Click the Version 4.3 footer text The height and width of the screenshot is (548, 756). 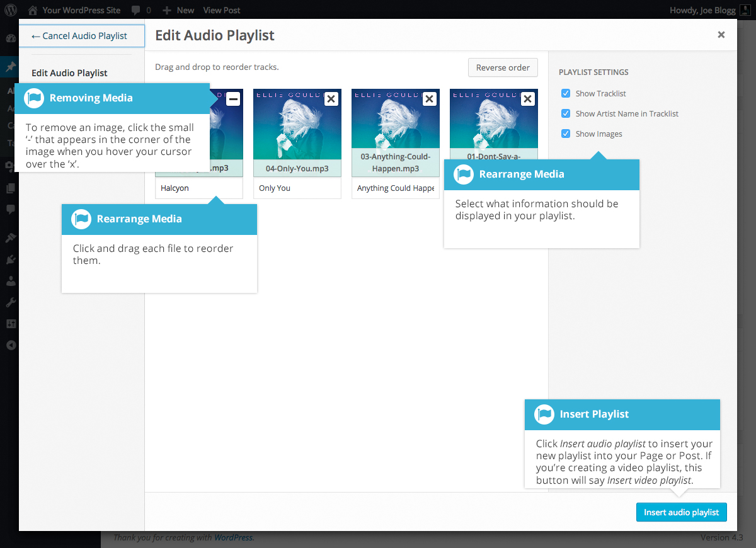pos(722,537)
